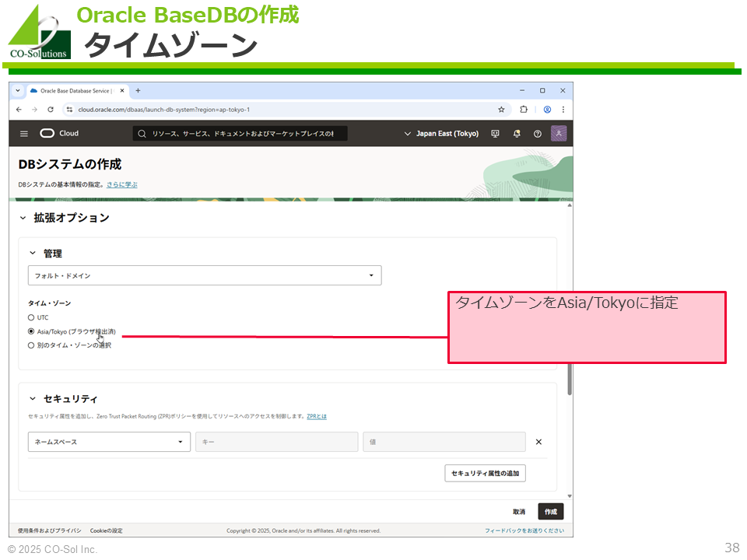
Task: Click the 作成 create button
Action: (551, 512)
